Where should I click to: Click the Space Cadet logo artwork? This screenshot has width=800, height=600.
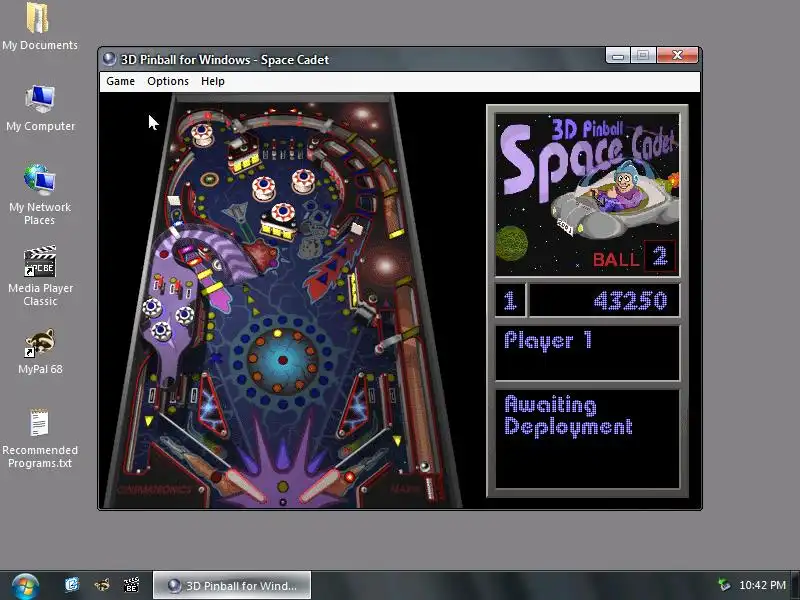[587, 194]
